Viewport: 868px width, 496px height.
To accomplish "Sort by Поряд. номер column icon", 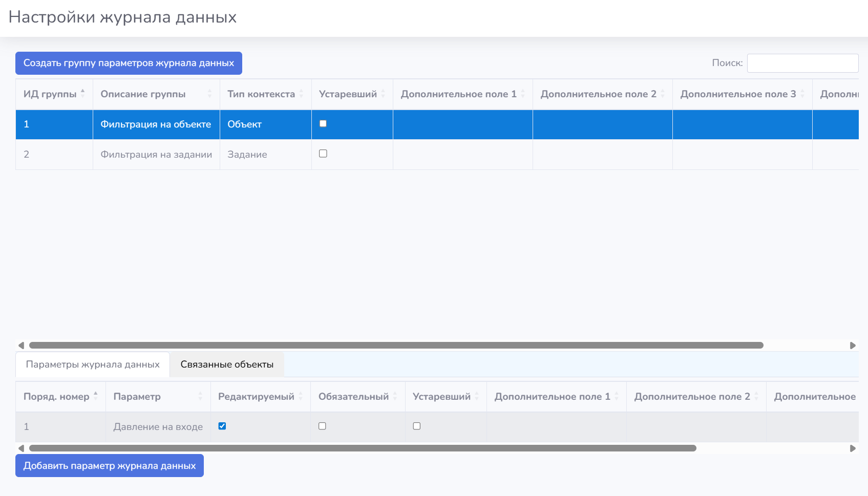I will click(x=95, y=396).
